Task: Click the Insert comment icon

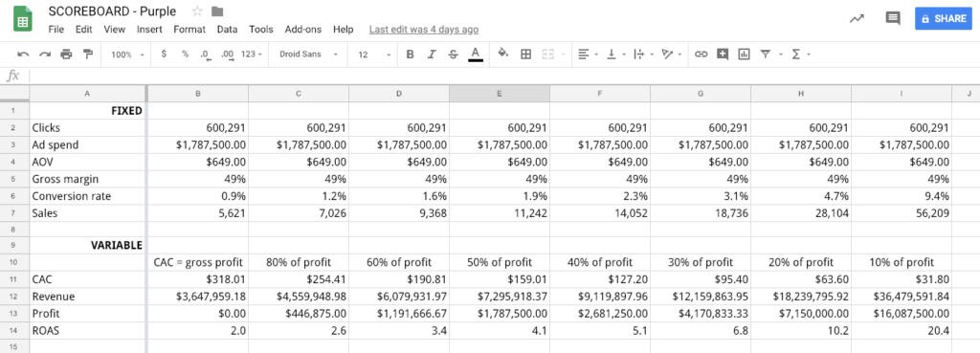Action: [x=723, y=55]
